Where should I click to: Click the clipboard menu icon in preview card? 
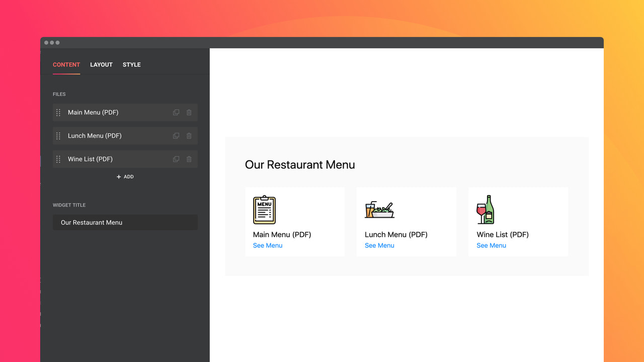pyautogui.click(x=264, y=210)
